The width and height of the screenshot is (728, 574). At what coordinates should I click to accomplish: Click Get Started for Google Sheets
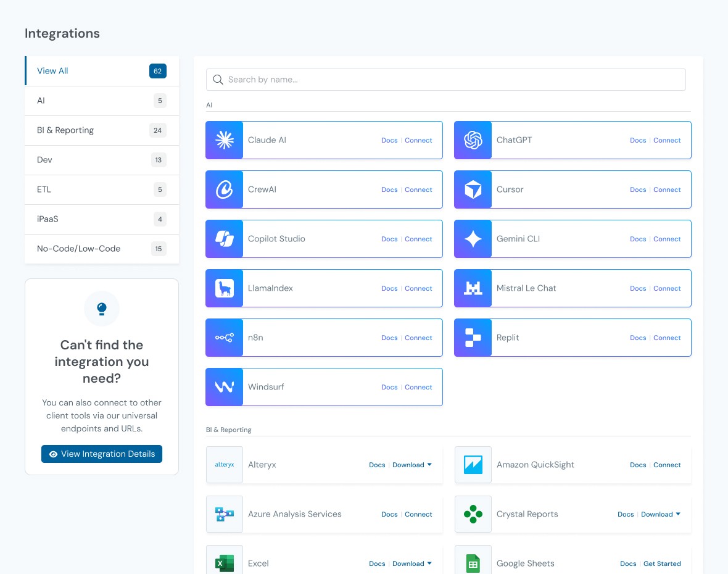(x=662, y=564)
